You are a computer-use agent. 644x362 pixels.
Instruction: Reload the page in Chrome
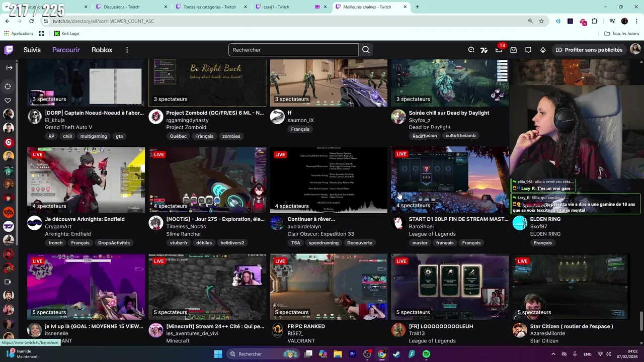[x=31, y=21]
